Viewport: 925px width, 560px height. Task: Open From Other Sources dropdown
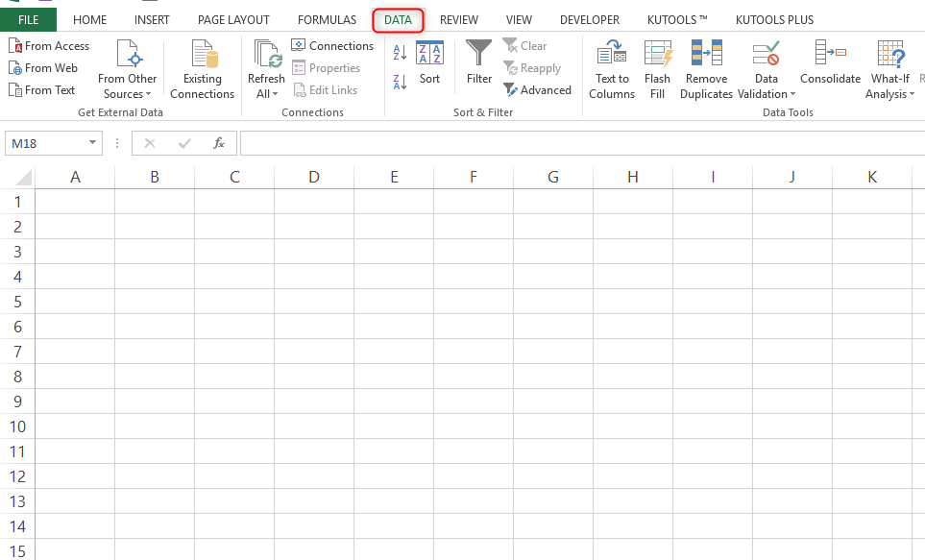pyautogui.click(x=128, y=69)
